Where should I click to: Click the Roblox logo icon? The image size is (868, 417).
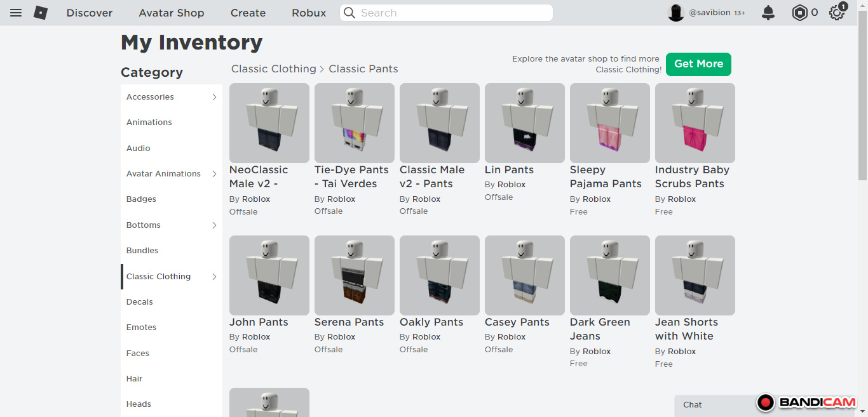tap(41, 13)
